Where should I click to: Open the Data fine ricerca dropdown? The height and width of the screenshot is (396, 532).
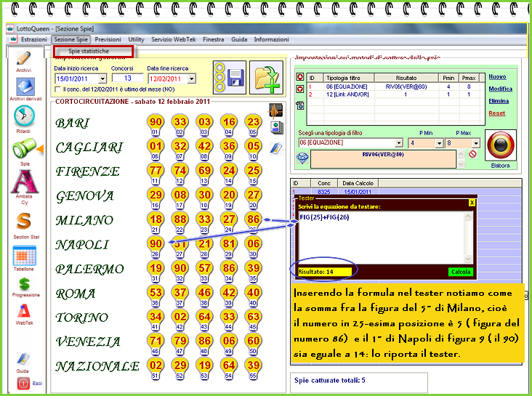pyautogui.click(x=192, y=78)
